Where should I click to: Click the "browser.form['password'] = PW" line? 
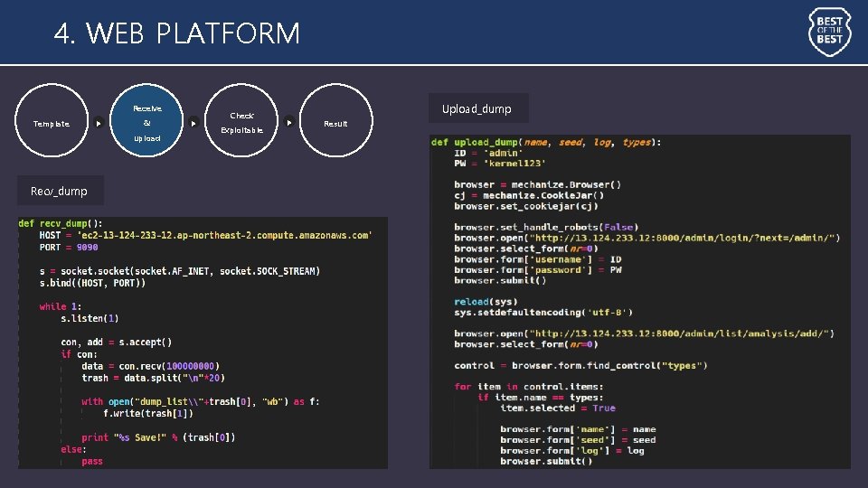click(537, 269)
